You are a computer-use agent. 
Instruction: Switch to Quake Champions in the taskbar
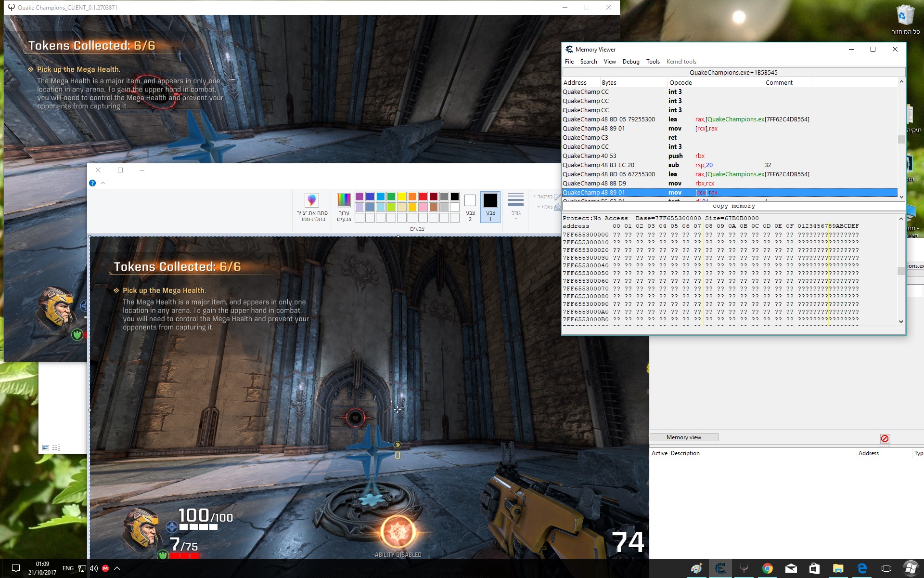click(x=744, y=568)
